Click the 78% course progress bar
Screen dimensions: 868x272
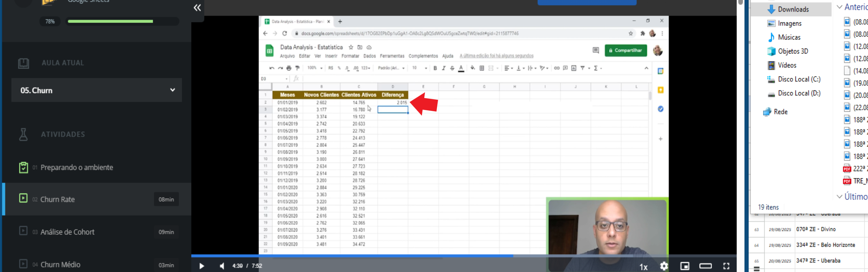tap(122, 21)
